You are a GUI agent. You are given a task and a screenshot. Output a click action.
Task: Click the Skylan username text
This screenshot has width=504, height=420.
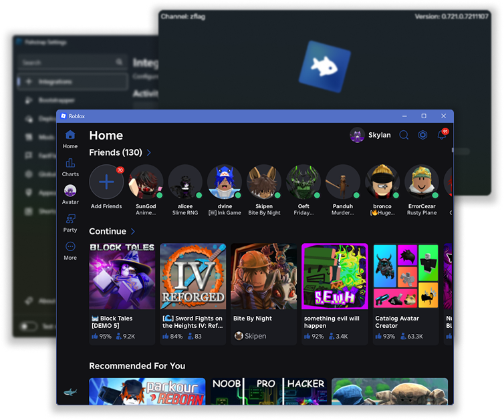pyautogui.click(x=380, y=135)
